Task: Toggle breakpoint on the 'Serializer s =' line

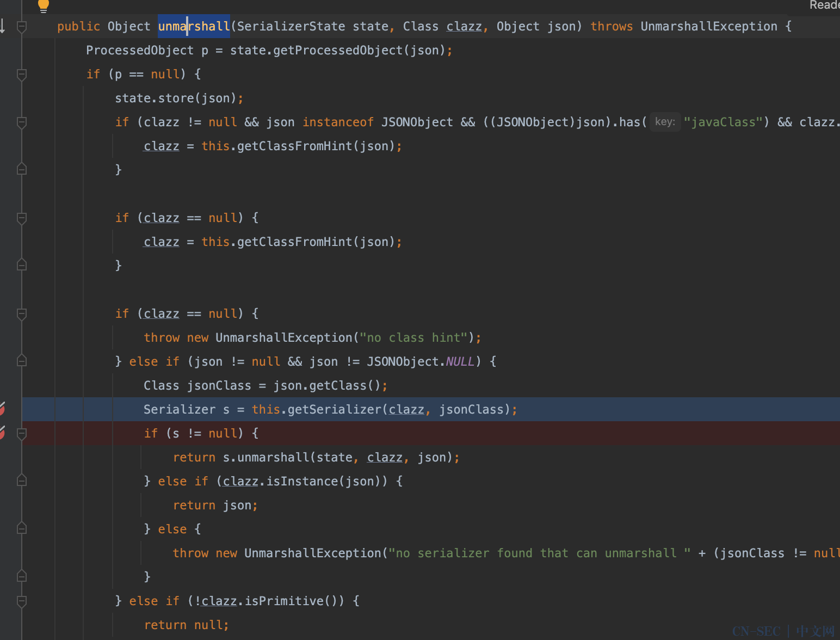Action: coord(2,409)
